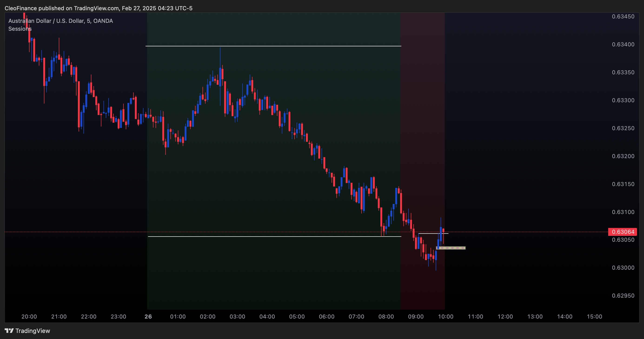The image size is (644, 339).
Task: Click the 0.63250 price axis label
Action: (x=623, y=128)
